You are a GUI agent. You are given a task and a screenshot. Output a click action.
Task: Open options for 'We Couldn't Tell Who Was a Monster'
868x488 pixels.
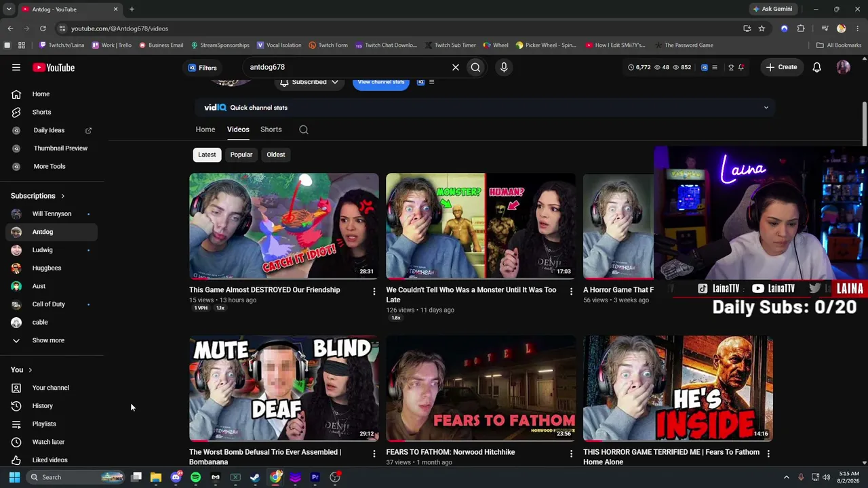tap(571, 291)
